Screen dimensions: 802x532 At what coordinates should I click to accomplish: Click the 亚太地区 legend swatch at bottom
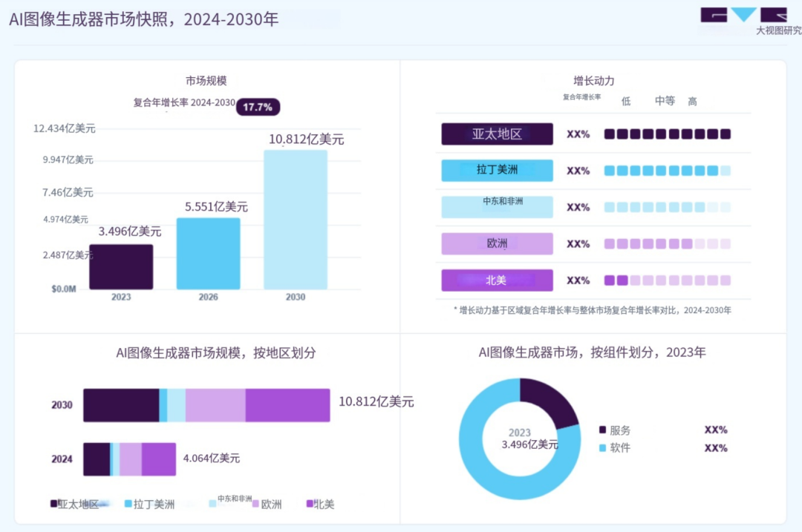point(53,503)
